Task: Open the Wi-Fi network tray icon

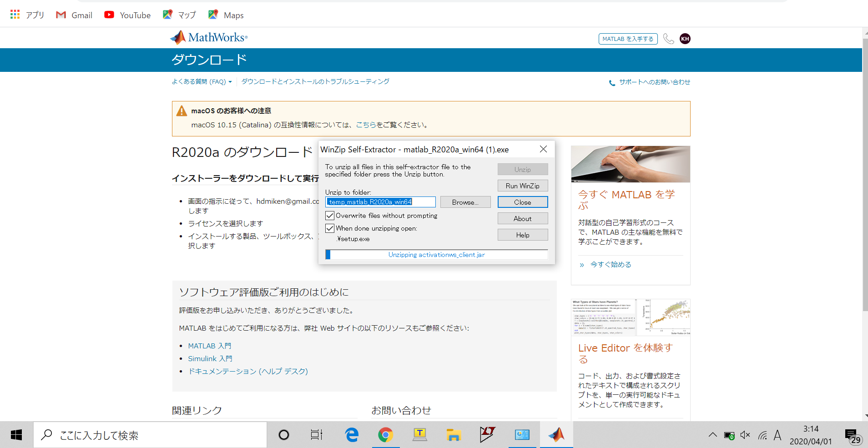Action: point(762,436)
